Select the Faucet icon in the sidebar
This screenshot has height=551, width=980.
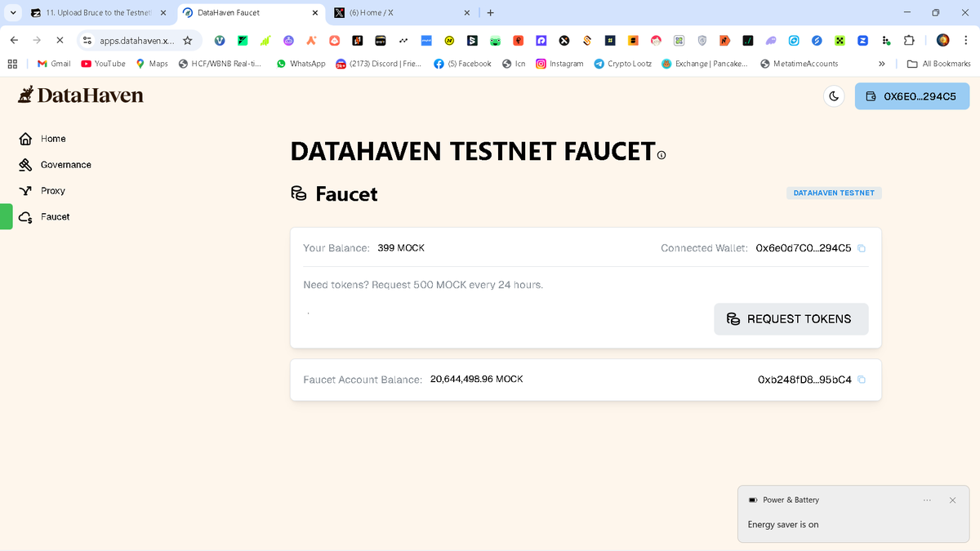pyautogui.click(x=25, y=216)
